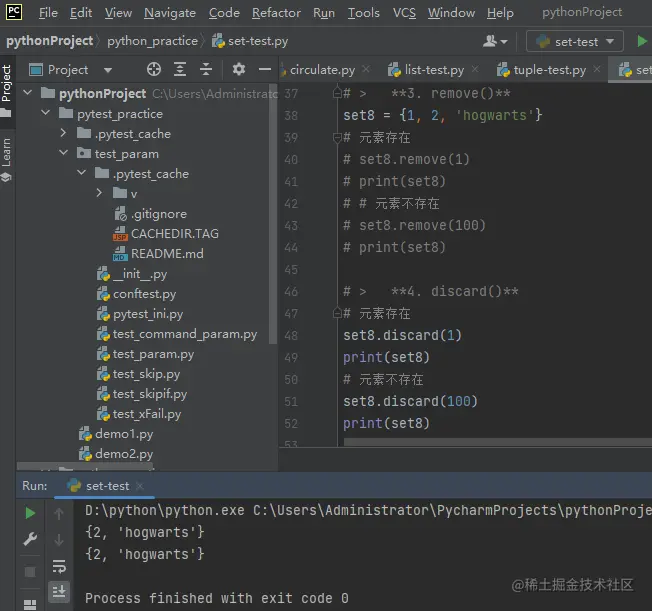Image resolution: width=652 pixels, height=611 pixels.
Task: Select demo2.py file
Action: (116, 454)
